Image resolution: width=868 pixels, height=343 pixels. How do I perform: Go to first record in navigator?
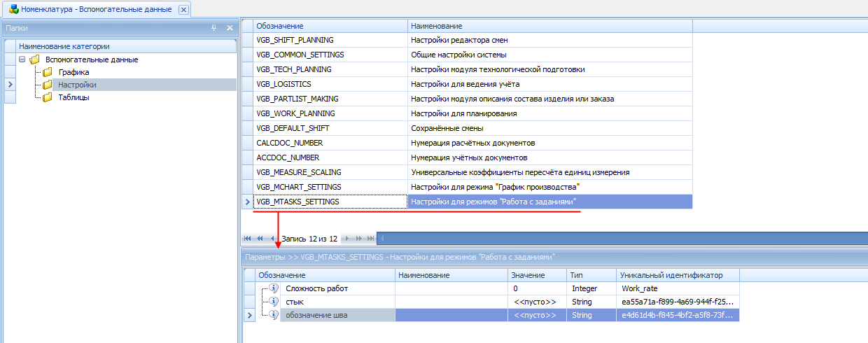click(247, 239)
